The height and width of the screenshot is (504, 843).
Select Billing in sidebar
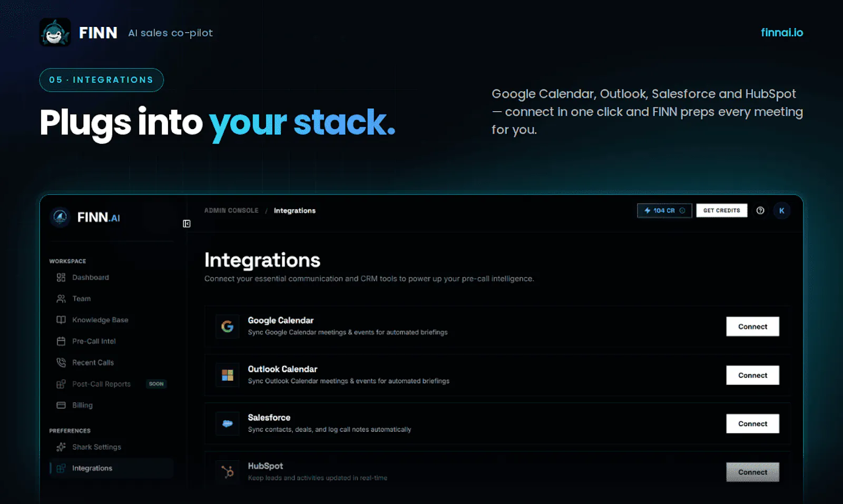(112, 405)
